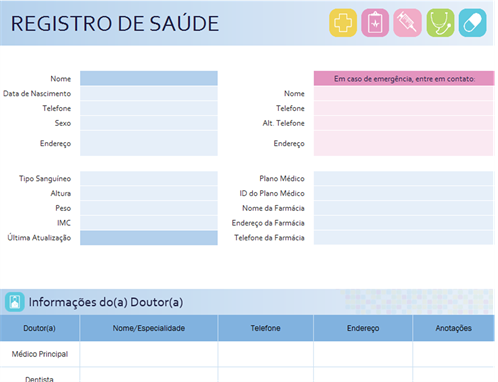
Task: Click the Dentista row label
Action: (39, 379)
